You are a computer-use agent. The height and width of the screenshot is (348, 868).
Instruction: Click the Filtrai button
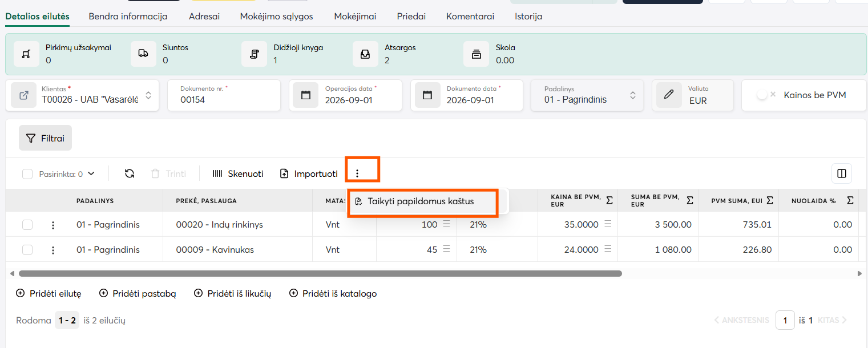tap(46, 138)
